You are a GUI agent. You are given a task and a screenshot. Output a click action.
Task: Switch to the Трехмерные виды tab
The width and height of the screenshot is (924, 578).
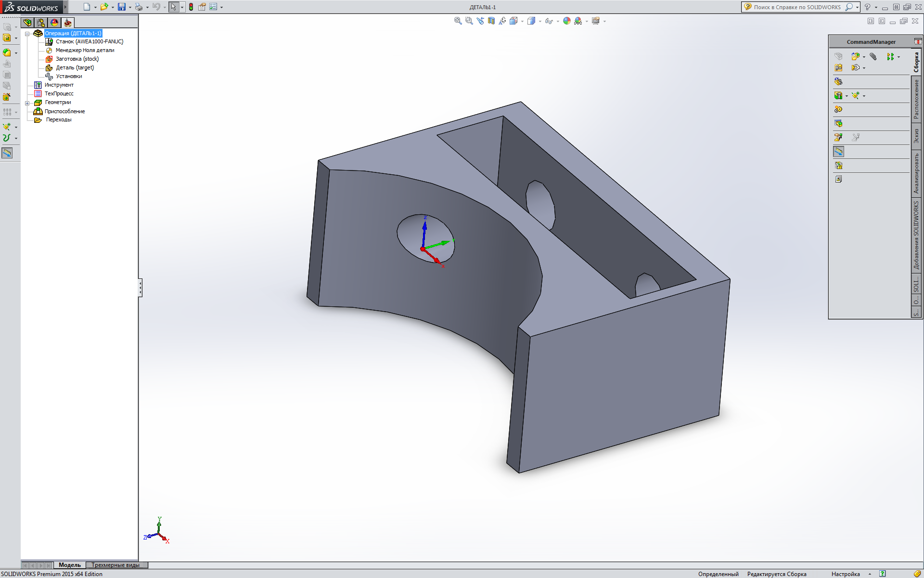115,565
